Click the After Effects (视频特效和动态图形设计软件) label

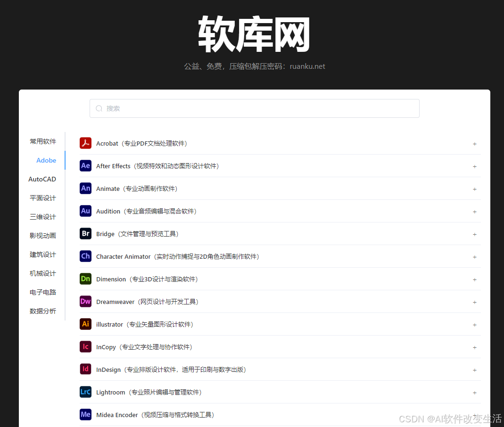(157, 166)
